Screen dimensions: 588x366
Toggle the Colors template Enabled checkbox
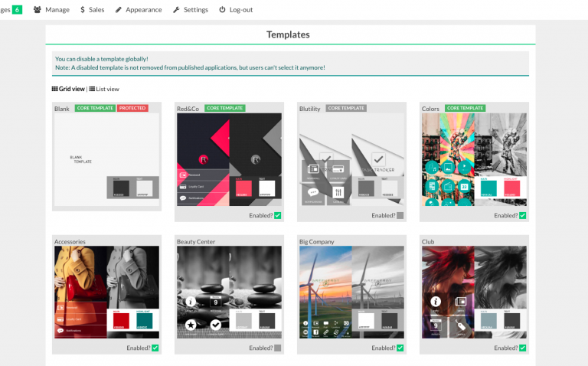(x=522, y=216)
